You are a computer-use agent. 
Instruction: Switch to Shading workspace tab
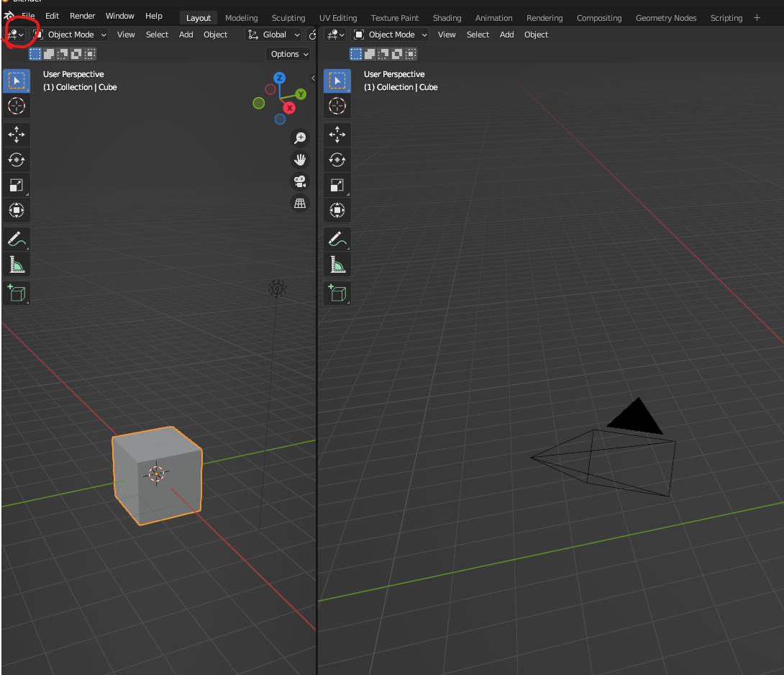click(x=447, y=18)
